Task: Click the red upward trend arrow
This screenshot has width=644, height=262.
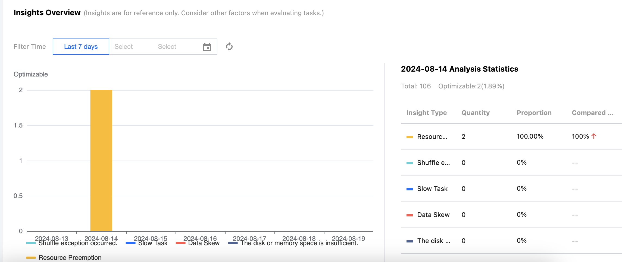Action: (x=594, y=136)
